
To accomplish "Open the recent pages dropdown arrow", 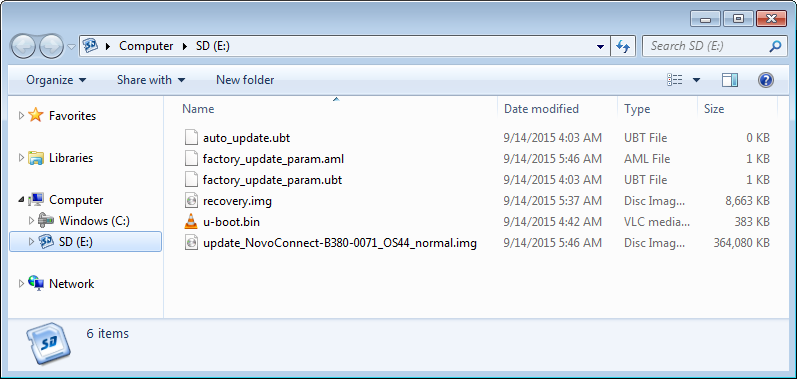I will click(72, 47).
